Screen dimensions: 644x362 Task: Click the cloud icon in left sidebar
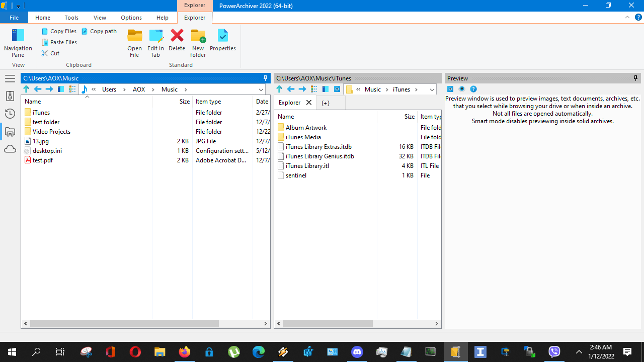click(10, 149)
